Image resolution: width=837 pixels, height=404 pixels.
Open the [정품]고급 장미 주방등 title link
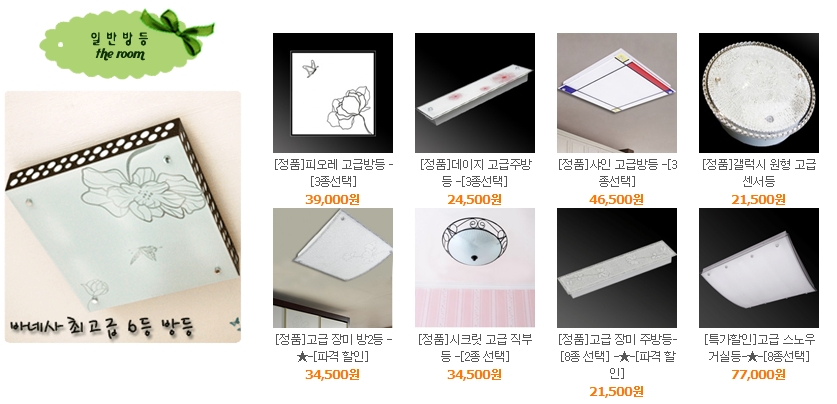point(617,356)
